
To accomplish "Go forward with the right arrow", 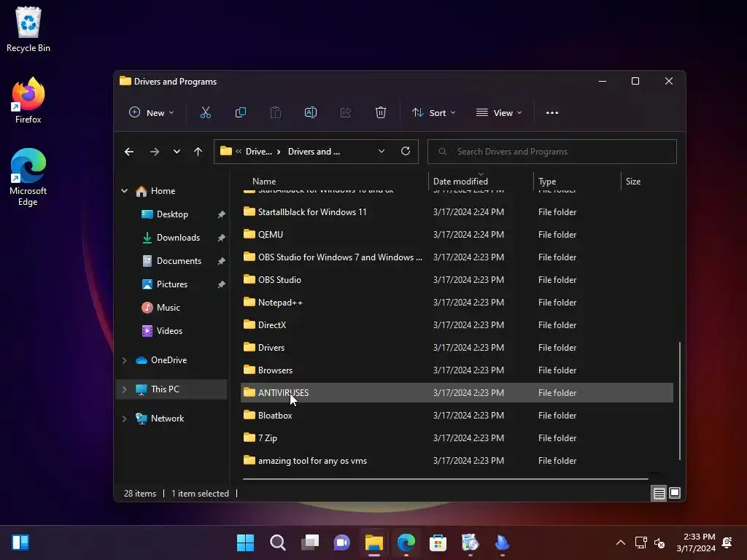I will coord(155,152).
